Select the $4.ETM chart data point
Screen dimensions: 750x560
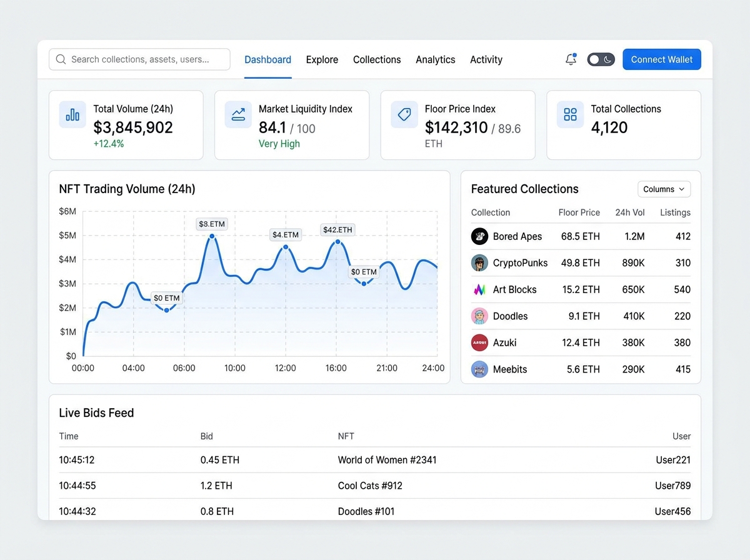pos(286,247)
